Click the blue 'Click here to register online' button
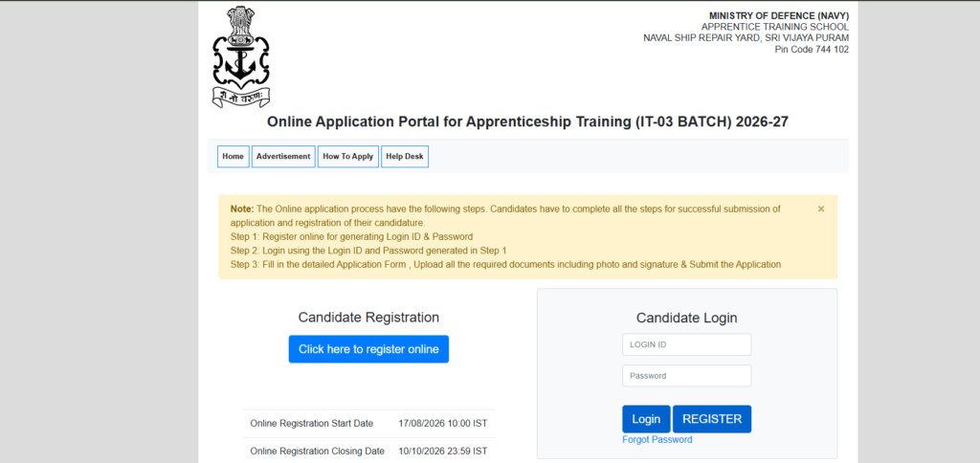 click(368, 349)
